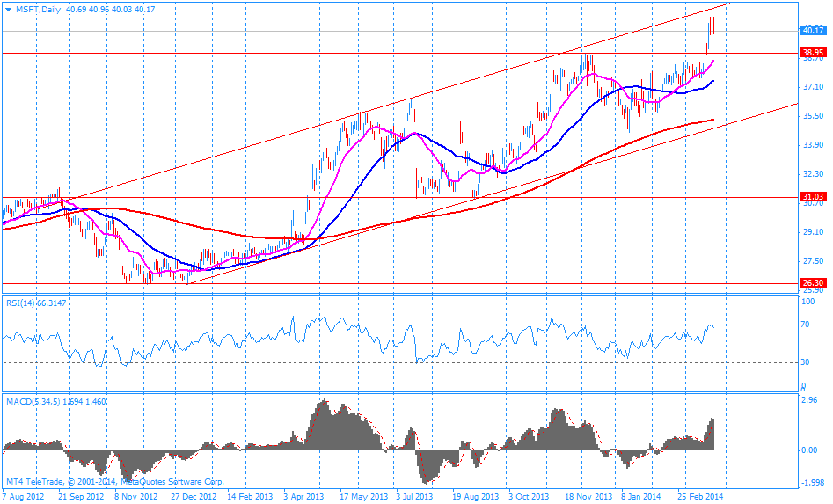Click the OHLC values 40.69 40.96 40.03 40.17
This screenshot has width=833, height=504.
(x=111, y=10)
